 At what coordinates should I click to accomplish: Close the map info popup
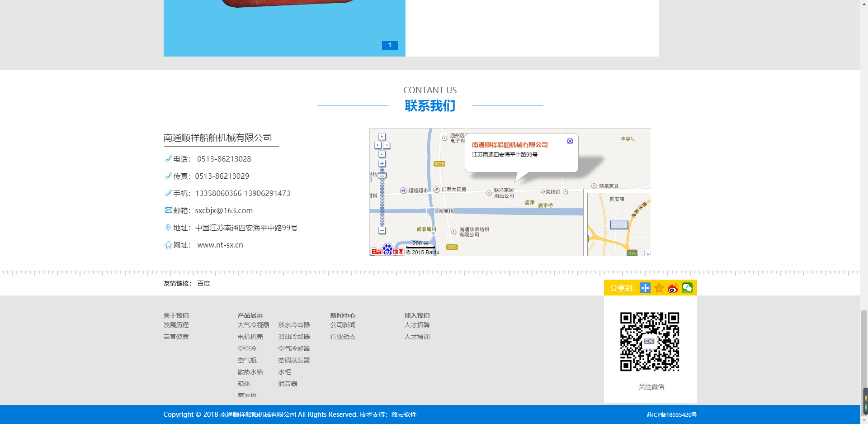coord(570,141)
